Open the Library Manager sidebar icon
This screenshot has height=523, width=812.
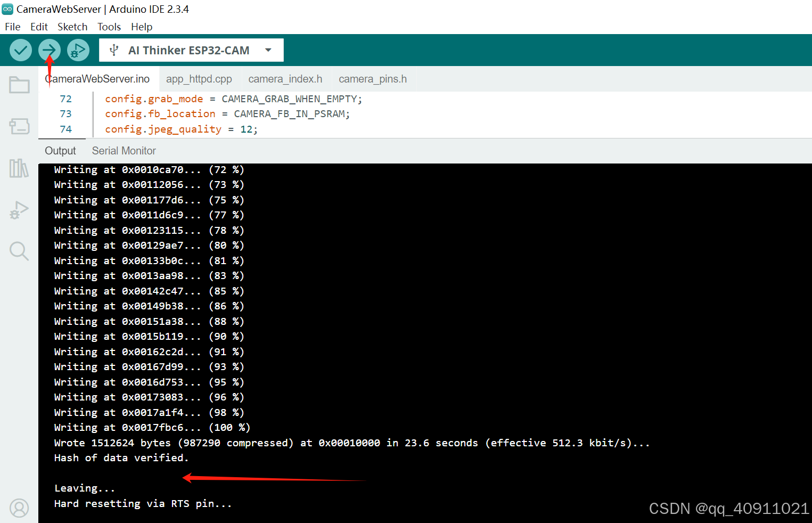[19, 168]
